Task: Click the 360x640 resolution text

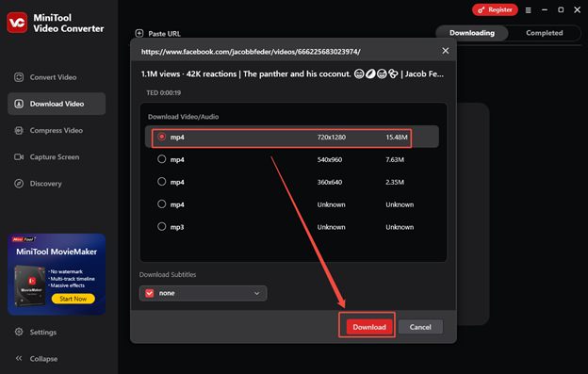Action: pos(330,182)
